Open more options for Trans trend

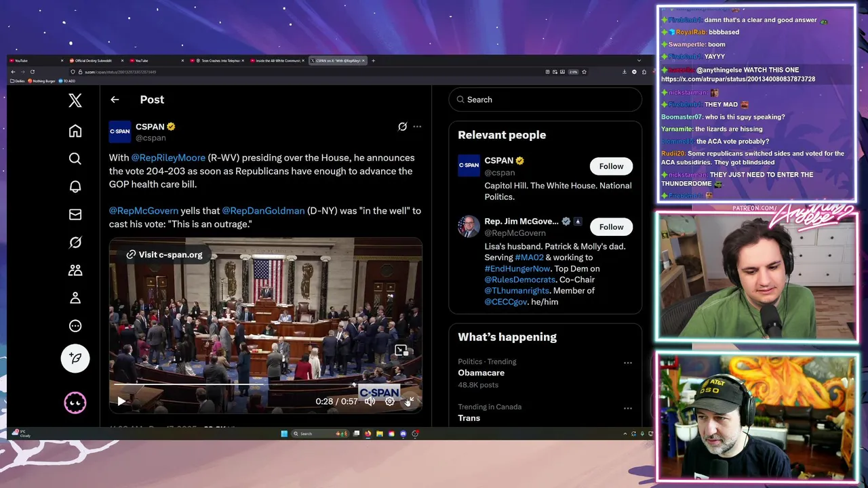click(x=628, y=408)
